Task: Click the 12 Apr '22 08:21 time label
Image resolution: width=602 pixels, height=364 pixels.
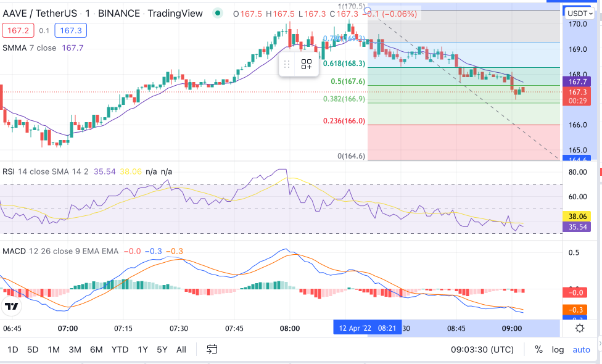Action: click(x=368, y=328)
